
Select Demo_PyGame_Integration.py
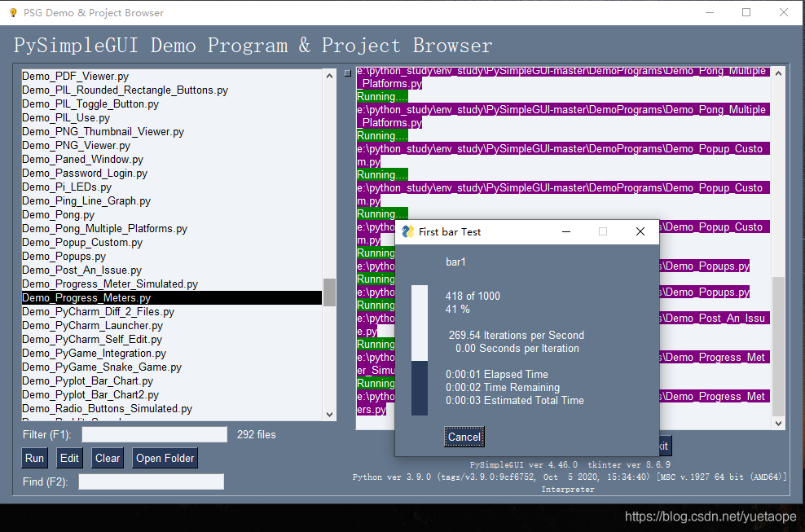171,354
